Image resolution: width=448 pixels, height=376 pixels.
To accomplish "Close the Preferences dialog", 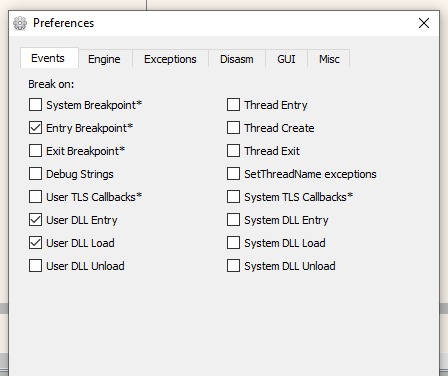I will point(424,23).
